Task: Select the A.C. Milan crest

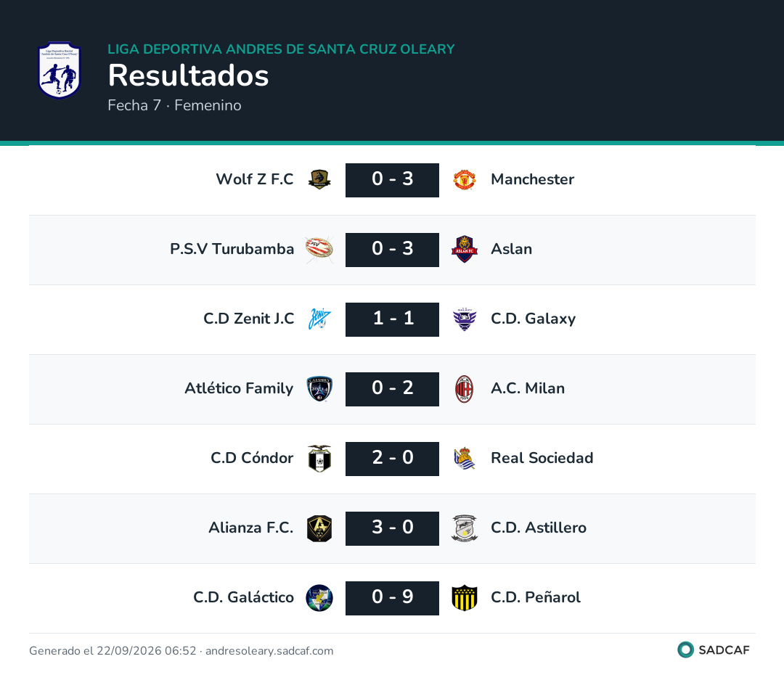Action: 465,388
